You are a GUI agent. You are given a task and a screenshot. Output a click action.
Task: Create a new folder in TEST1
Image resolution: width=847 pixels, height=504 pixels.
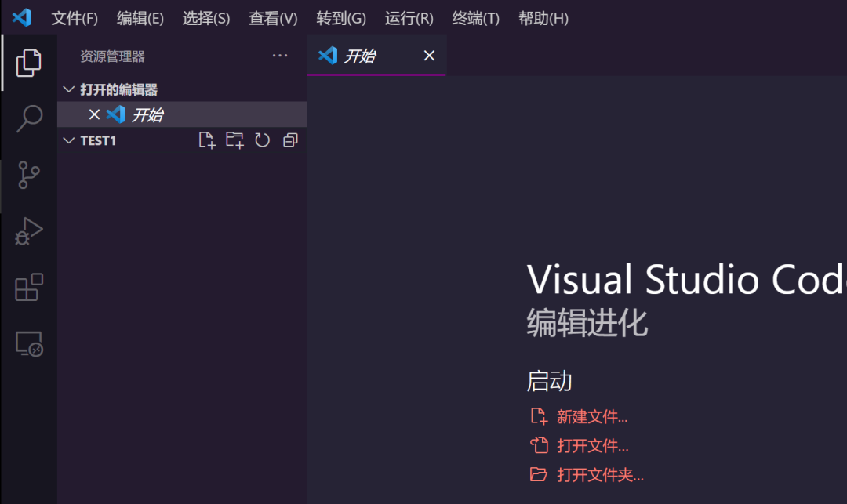234,140
